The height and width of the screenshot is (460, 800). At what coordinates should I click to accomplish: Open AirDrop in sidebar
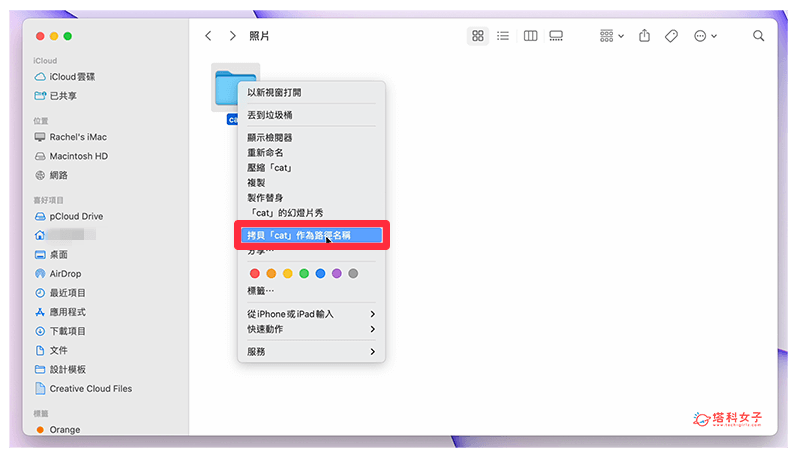(x=58, y=273)
